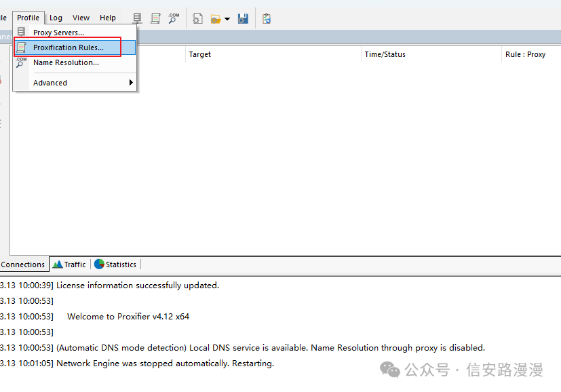The width and height of the screenshot is (561, 392).
Task: Click the save profile floppy disk icon
Action: 243,18
